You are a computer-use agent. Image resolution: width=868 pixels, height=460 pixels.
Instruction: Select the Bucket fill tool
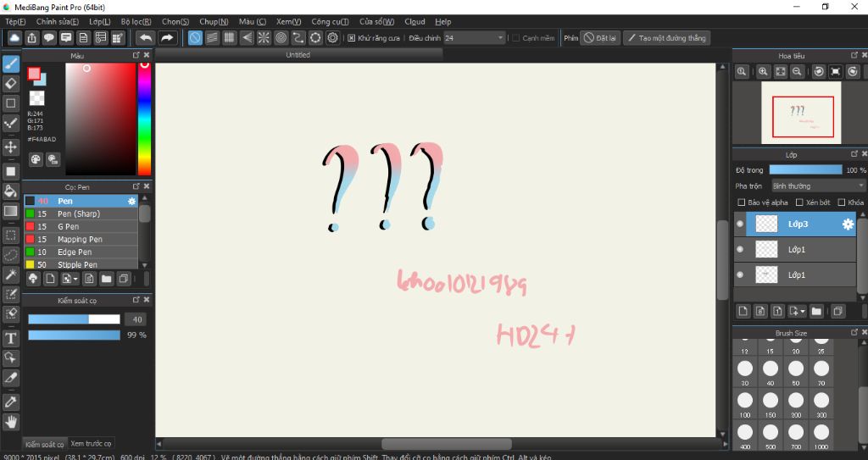click(x=10, y=191)
